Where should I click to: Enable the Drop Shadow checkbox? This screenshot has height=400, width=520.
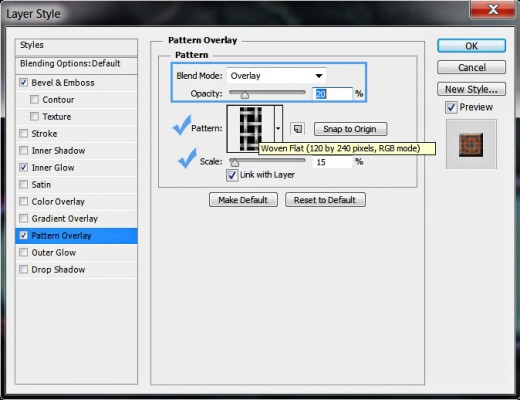23,269
